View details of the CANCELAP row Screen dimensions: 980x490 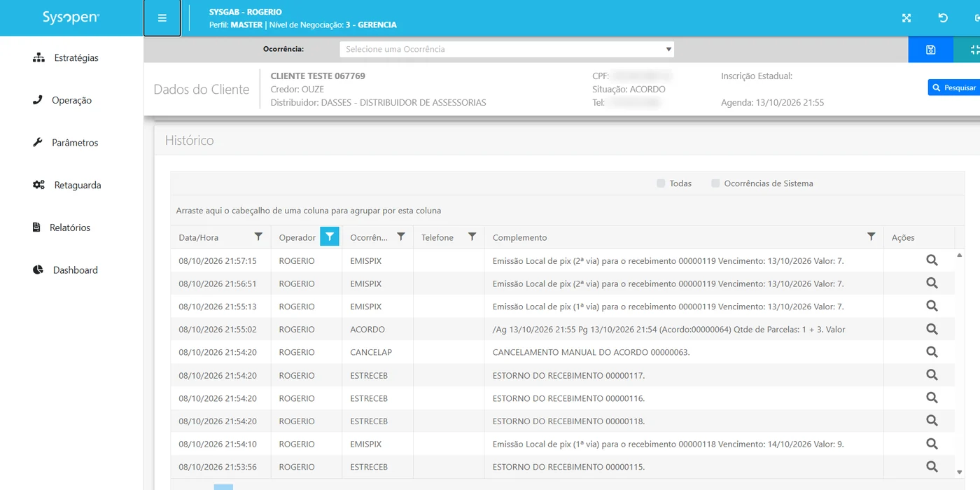pos(932,352)
